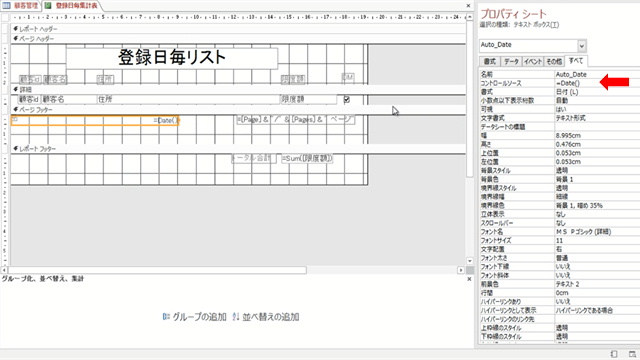Select the DM label in the page header
Viewport: 640px width, 360px height.
[348, 77]
